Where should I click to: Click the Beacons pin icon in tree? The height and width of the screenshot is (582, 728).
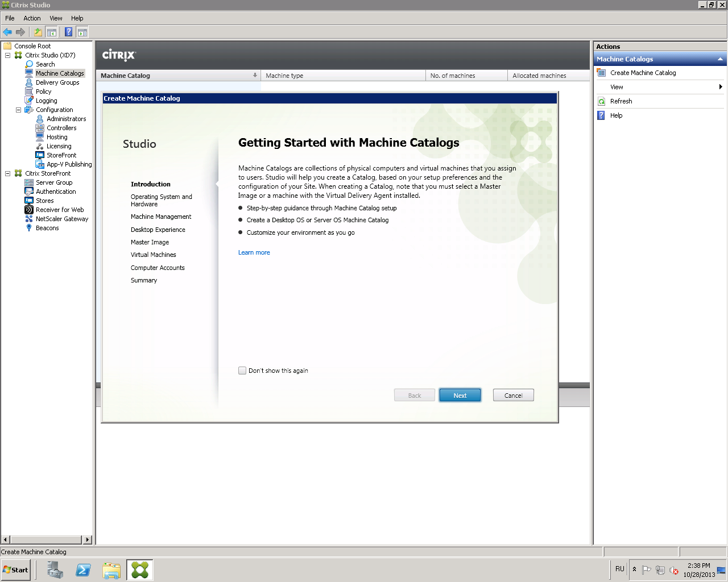point(29,228)
